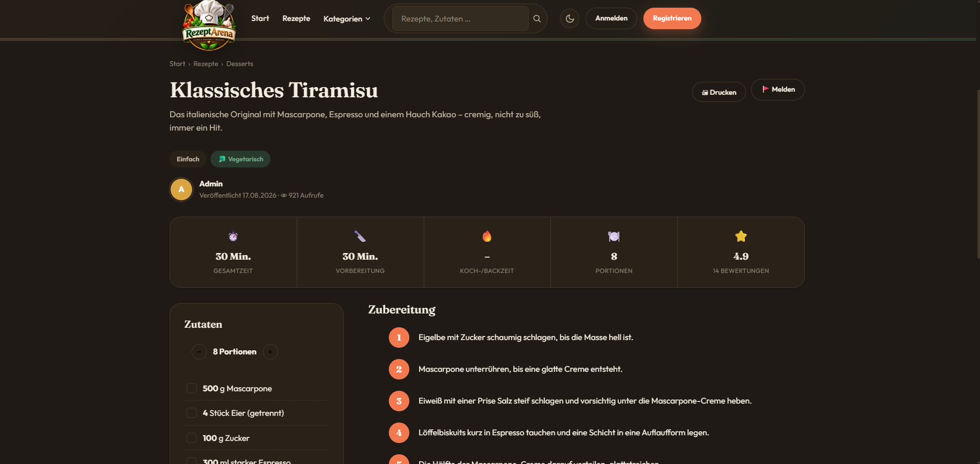Click the Vegetarisch tag
Screen dimensions: 980x464
(x=241, y=159)
